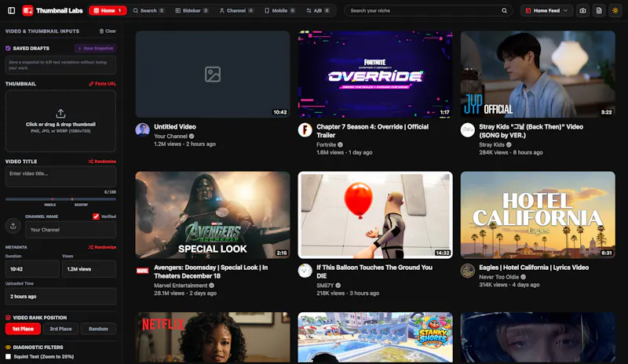Click the Chapter 7 Season 4 title
The height and width of the screenshot is (364, 628).
click(x=372, y=131)
